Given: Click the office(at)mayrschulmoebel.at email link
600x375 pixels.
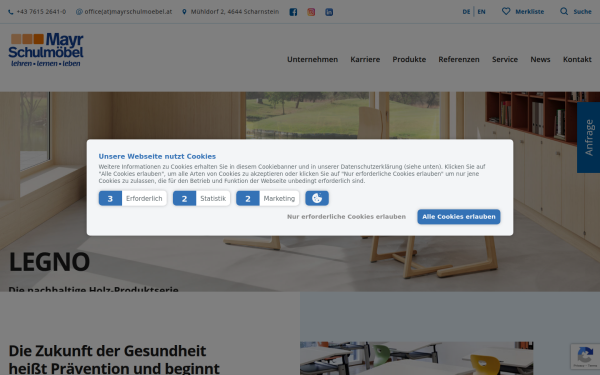Looking at the screenshot, I should pyautogui.click(x=128, y=12).
